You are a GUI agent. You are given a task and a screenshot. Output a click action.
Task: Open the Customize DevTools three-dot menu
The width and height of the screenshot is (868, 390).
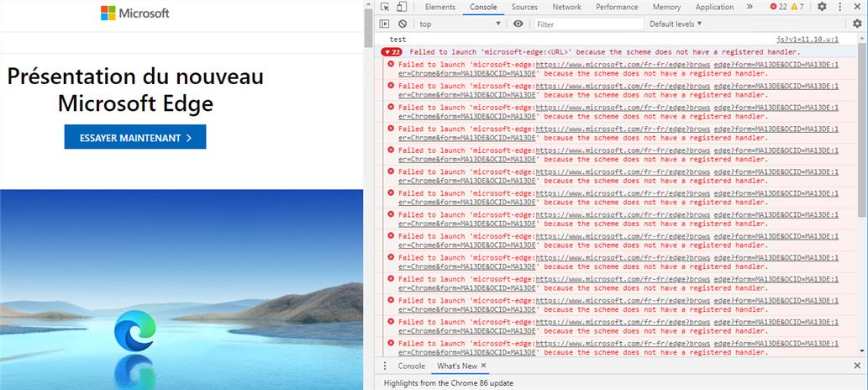point(838,8)
